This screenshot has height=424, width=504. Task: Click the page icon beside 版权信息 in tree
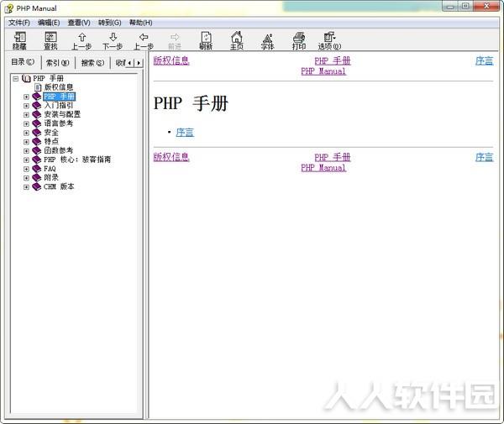pos(38,87)
